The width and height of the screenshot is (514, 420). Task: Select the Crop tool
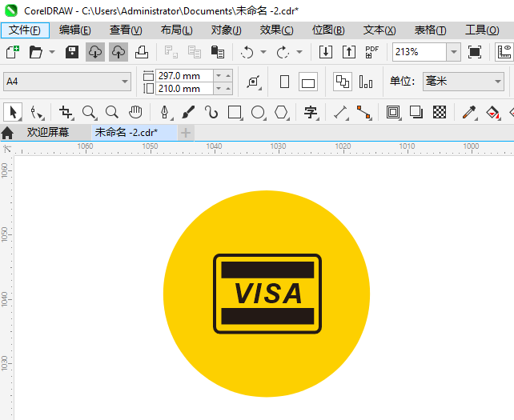tap(66, 112)
